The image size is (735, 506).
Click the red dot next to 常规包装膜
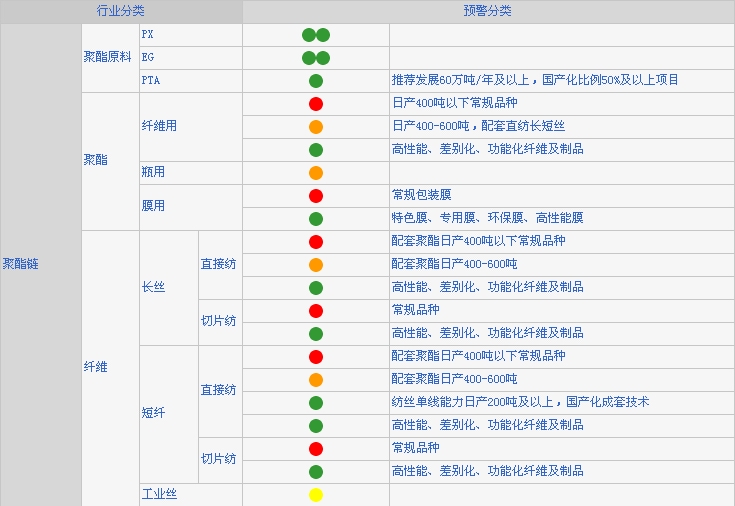316,196
